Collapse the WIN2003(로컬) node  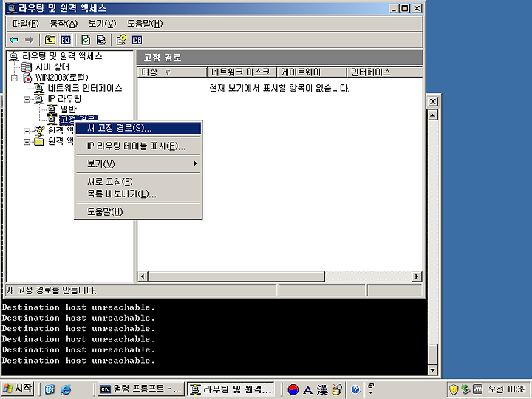click(14, 78)
